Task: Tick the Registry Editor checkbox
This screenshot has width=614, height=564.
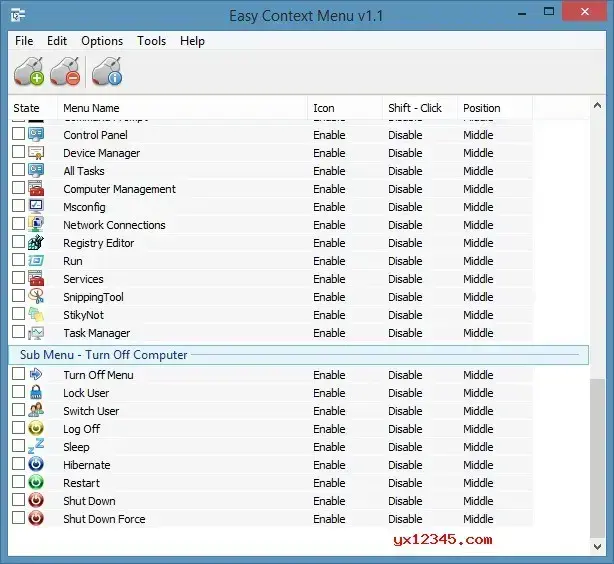Action: coord(18,242)
